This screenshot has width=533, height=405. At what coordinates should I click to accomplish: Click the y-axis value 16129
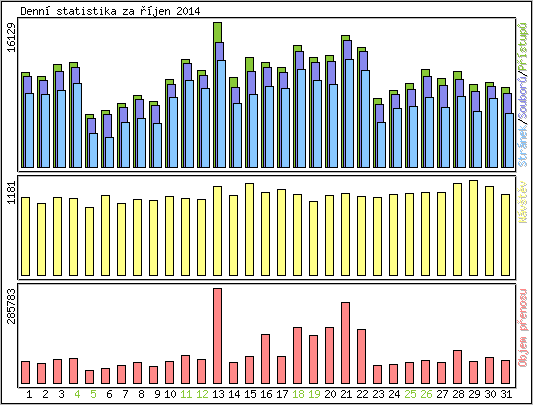[12, 38]
